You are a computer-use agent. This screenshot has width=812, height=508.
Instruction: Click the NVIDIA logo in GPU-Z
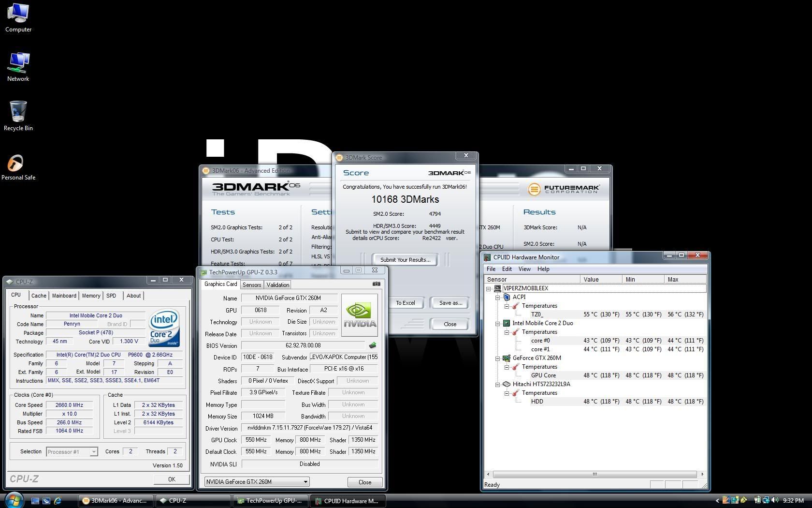click(359, 315)
